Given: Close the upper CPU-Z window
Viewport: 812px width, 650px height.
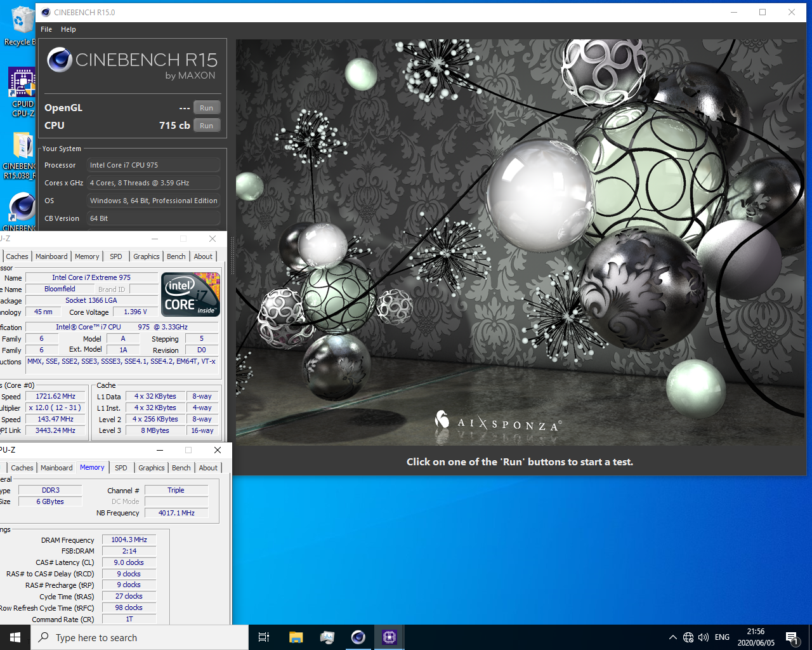Looking at the screenshot, I should click(x=213, y=239).
